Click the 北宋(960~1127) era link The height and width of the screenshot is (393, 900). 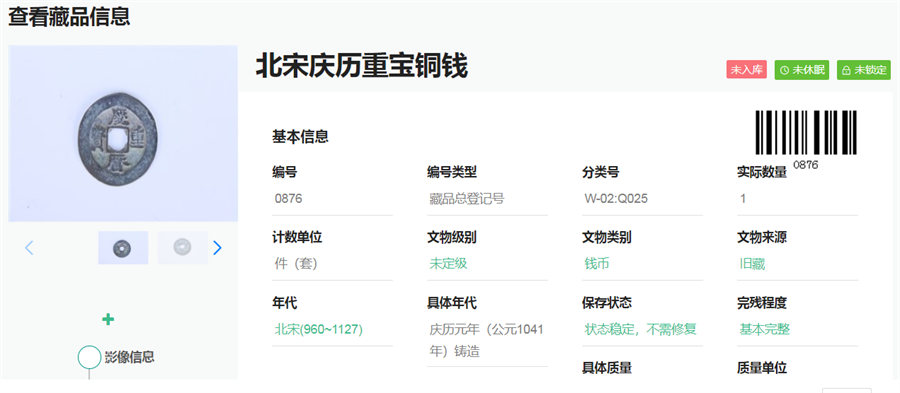pyautogui.click(x=319, y=329)
